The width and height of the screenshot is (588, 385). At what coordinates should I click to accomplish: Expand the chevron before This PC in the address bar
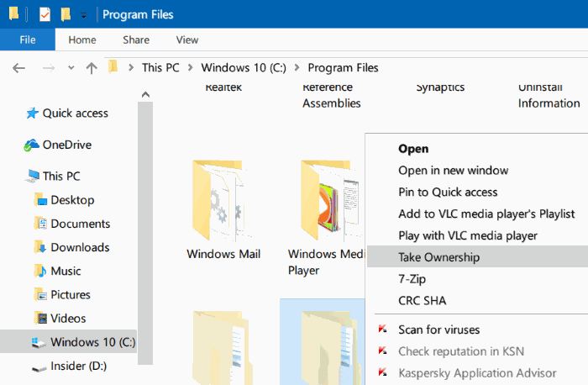tap(131, 67)
